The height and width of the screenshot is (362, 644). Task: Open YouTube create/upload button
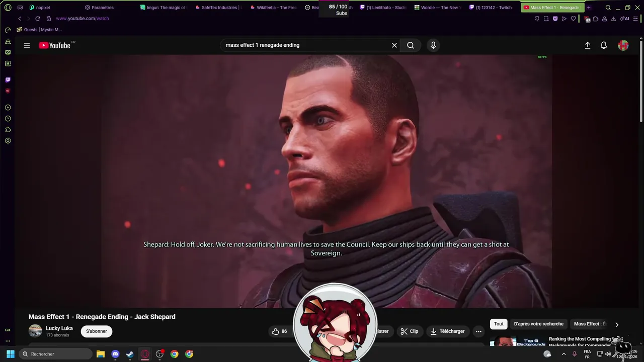(x=587, y=45)
